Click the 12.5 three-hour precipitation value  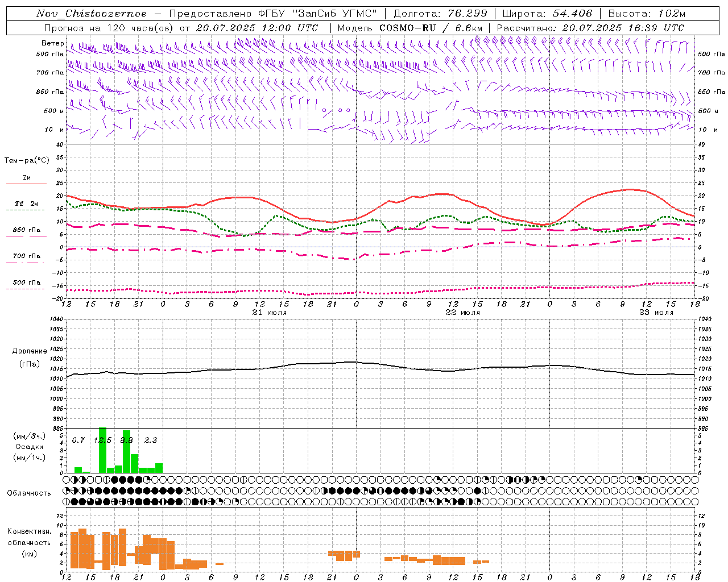point(102,440)
